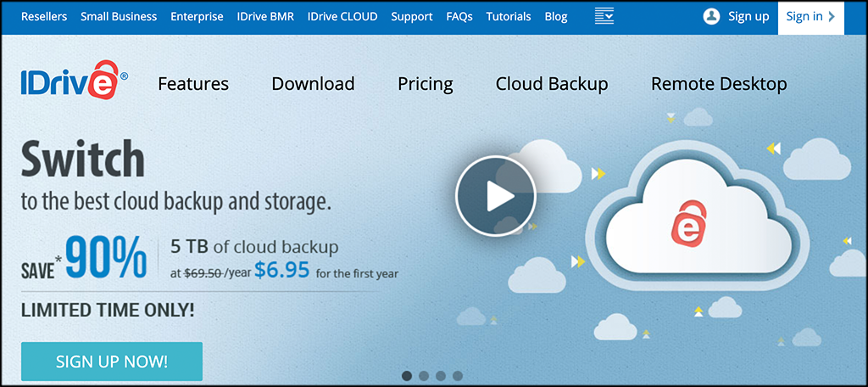This screenshot has height=387, width=868.
Task: Visit the IDrive BMR link
Action: point(265,16)
